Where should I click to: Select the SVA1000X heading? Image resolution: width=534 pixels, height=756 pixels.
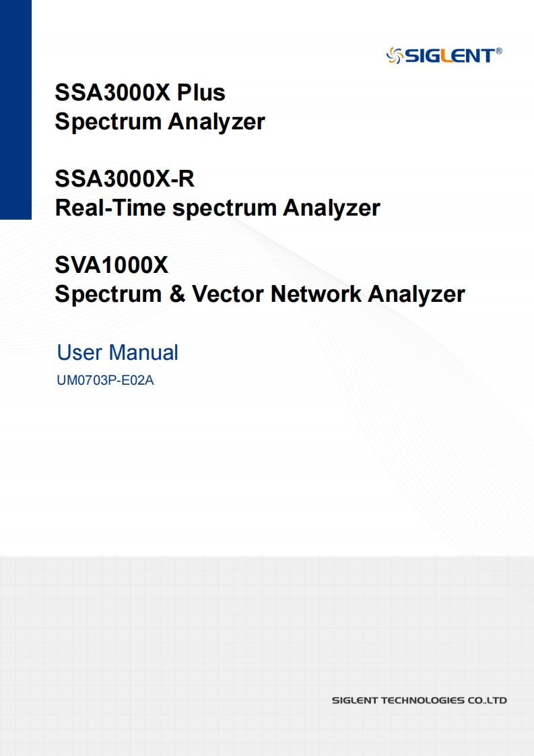coord(111,265)
